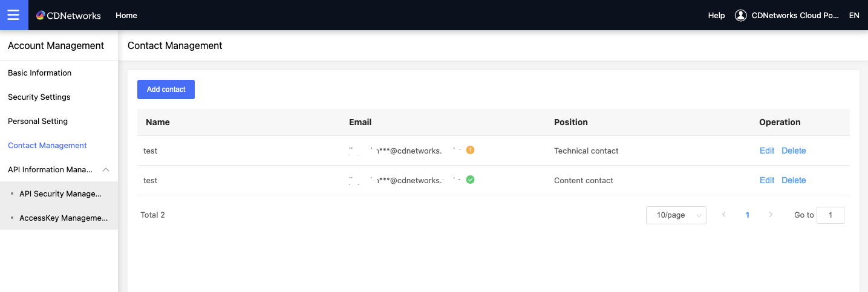The image size is (868, 292).
Task: Click the user account avatar icon
Action: (x=740, y=15)
